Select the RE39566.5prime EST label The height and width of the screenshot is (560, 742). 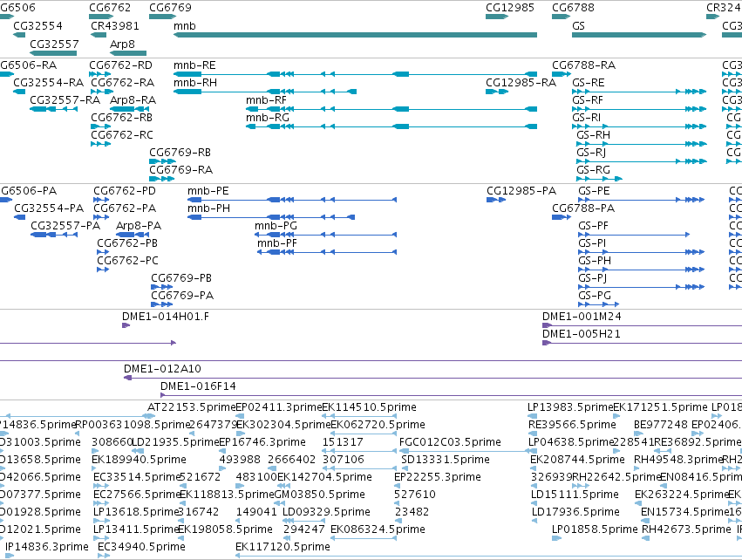(572, 425)
